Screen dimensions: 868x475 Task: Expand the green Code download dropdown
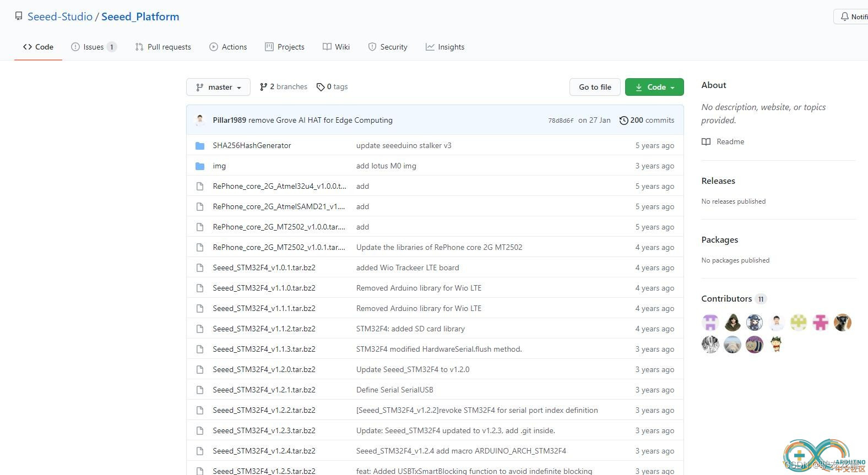pos(654,87)
